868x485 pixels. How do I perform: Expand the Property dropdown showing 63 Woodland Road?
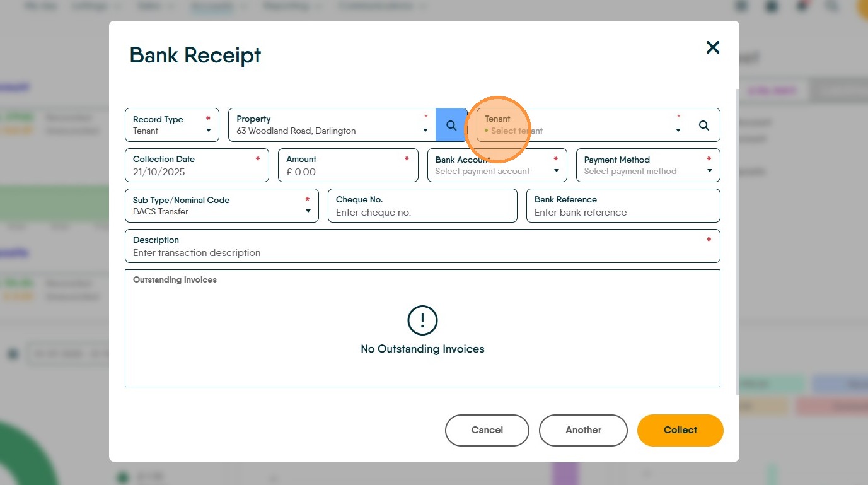point(332,125)
